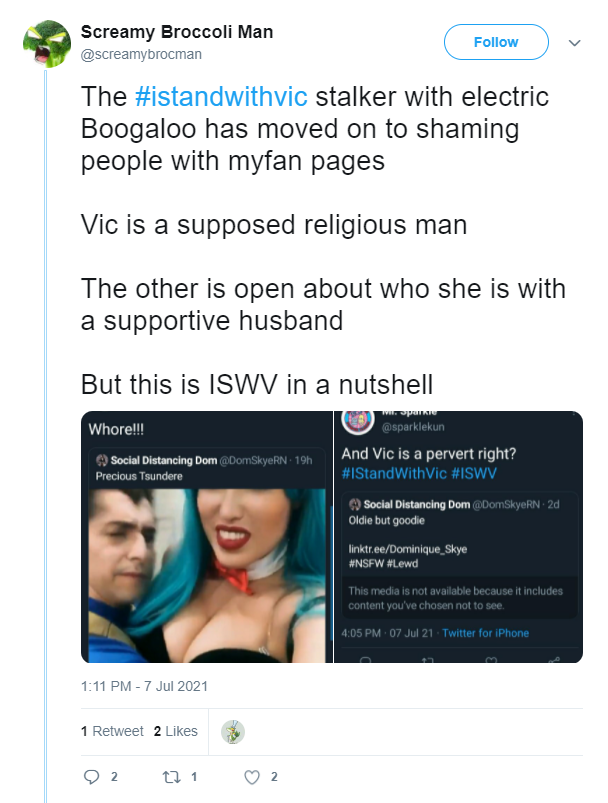The image size is (608, 803).
Task: Open the #istandwithvic hashtag
Action: (221, 97)
